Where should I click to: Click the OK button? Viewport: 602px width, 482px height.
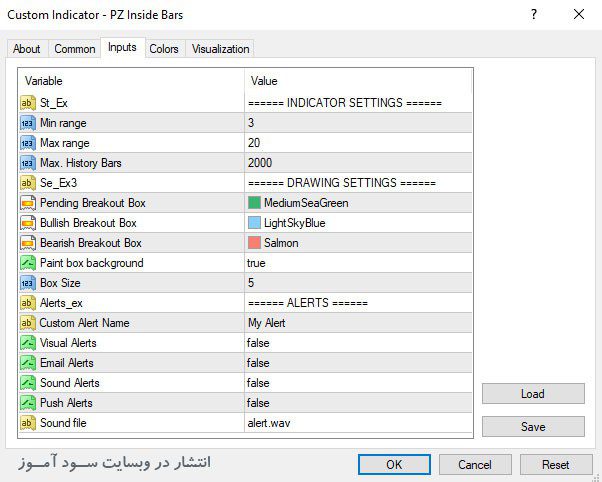[x=394, y=464]
